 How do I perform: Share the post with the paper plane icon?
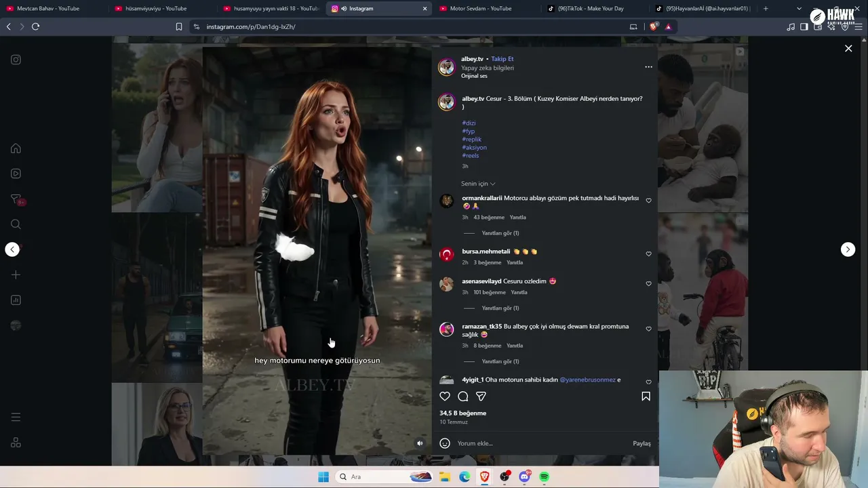click(x=481, y=396)
